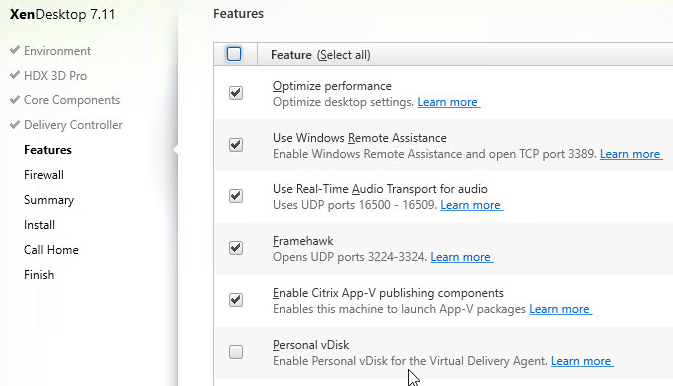Image resolution: width=673 pixels, height=386 pixels.
Task: Select the Finish step in sidebar
Action: (39, 275)
